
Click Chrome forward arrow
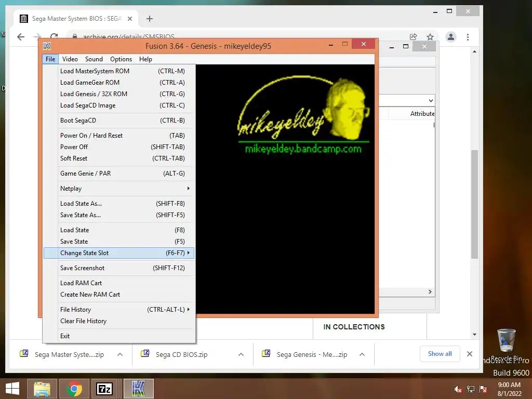tap(37, 37)
